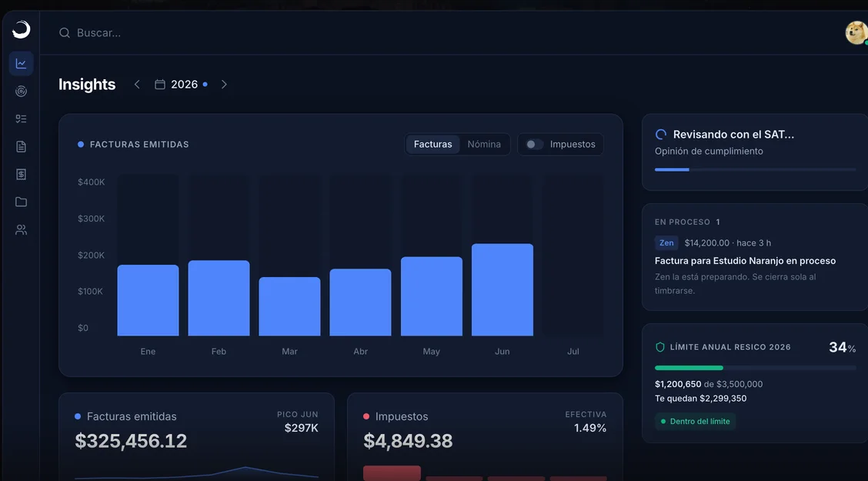The image size is (868, 481).
Task: Click the spinner icon beside Revisando con el SAT
Action: [x=660, y=135]
